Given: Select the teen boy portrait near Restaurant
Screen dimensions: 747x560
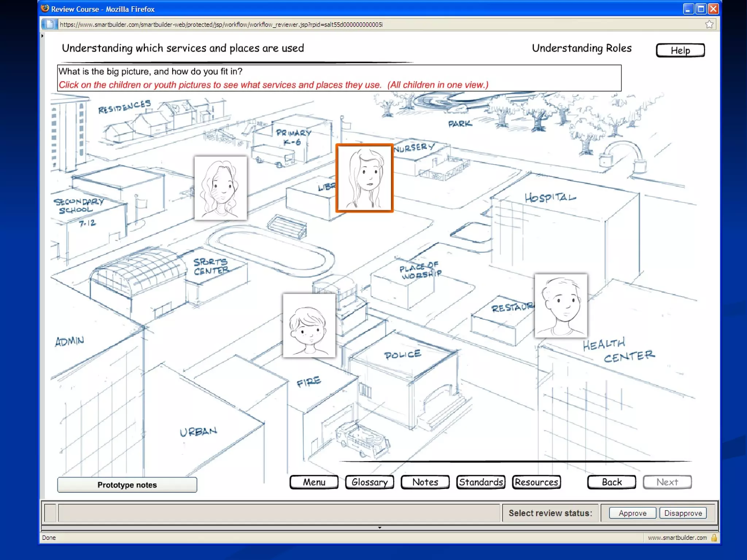Looking at the screenshot, I should (561, 306).
